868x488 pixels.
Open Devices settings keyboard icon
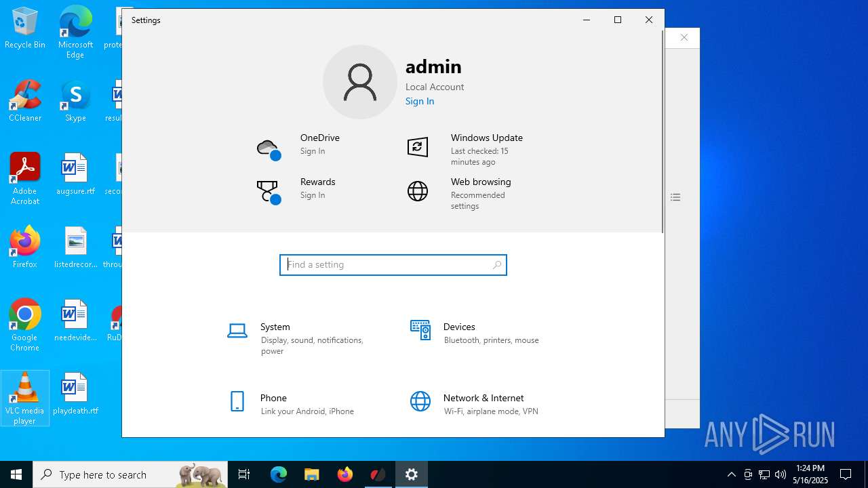tap(420, 330)
